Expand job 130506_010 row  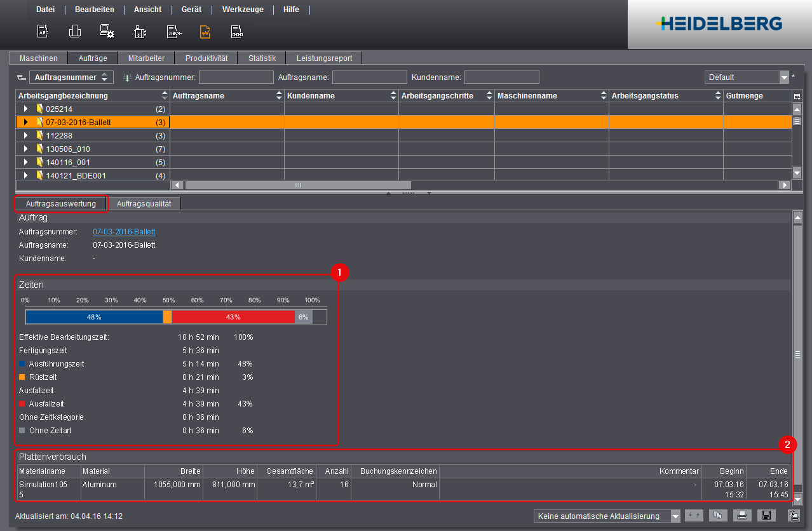point(26,149)
